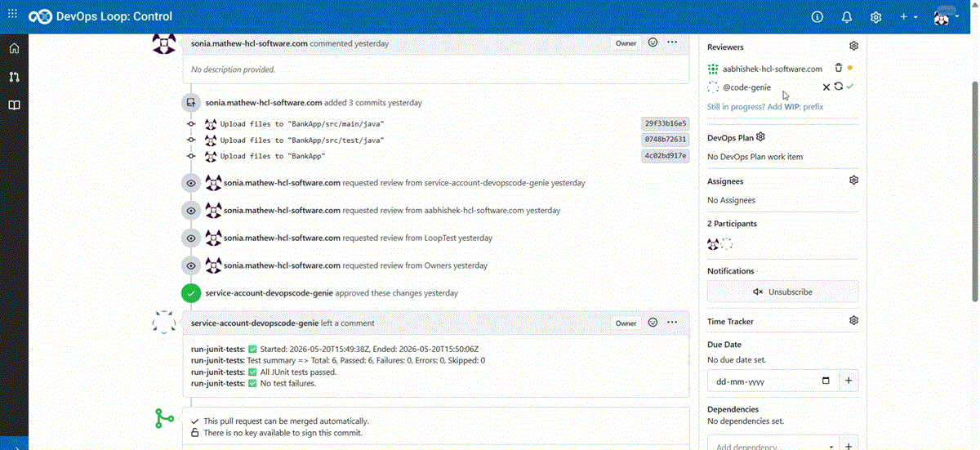Click the plus button to set due date

pos(849,381)
